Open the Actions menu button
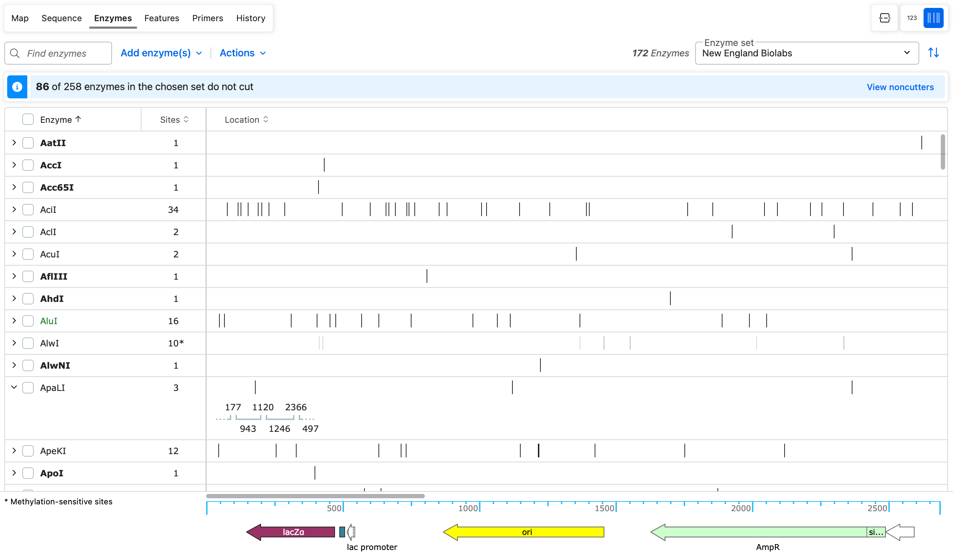Image resolution: width=953 pixels, height=560 pixels. click(x=242, y=53)
